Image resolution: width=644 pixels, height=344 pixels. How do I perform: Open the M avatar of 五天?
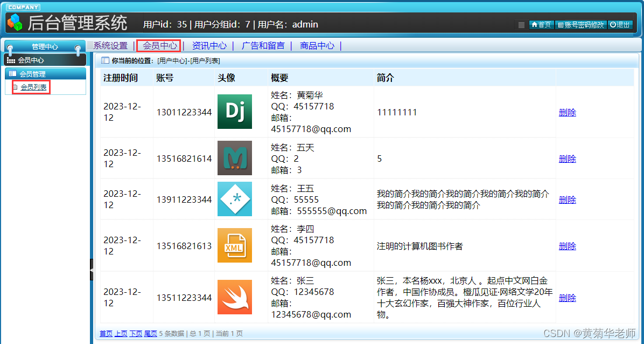pyautogui.click(x=235, y=158)
